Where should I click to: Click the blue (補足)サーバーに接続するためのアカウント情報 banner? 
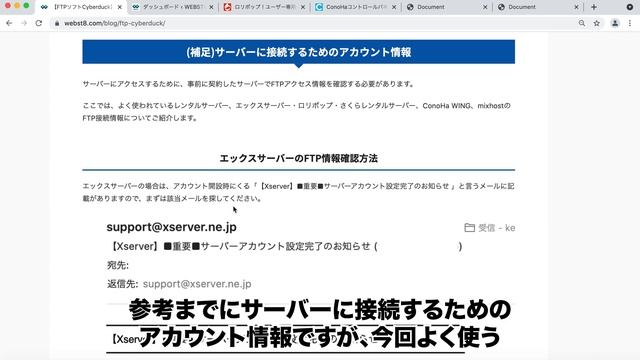[298, 52]
